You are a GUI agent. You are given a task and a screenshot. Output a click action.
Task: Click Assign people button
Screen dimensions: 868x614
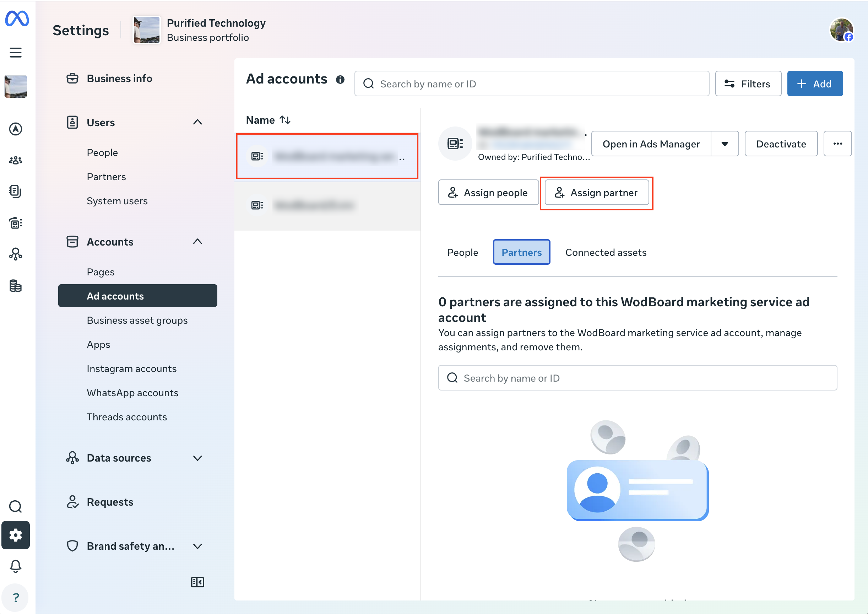pos(488,193)
